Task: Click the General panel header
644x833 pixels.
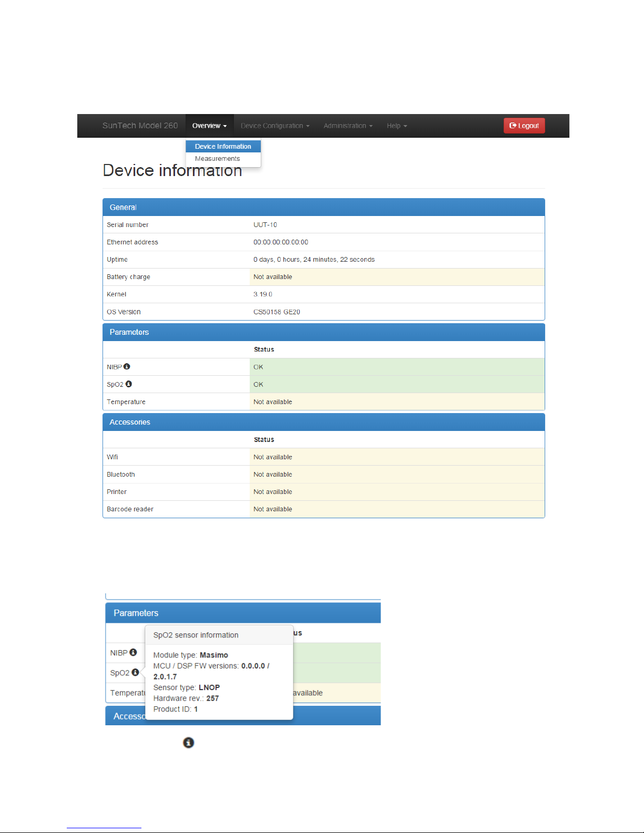Action: [x=324, y=207]
